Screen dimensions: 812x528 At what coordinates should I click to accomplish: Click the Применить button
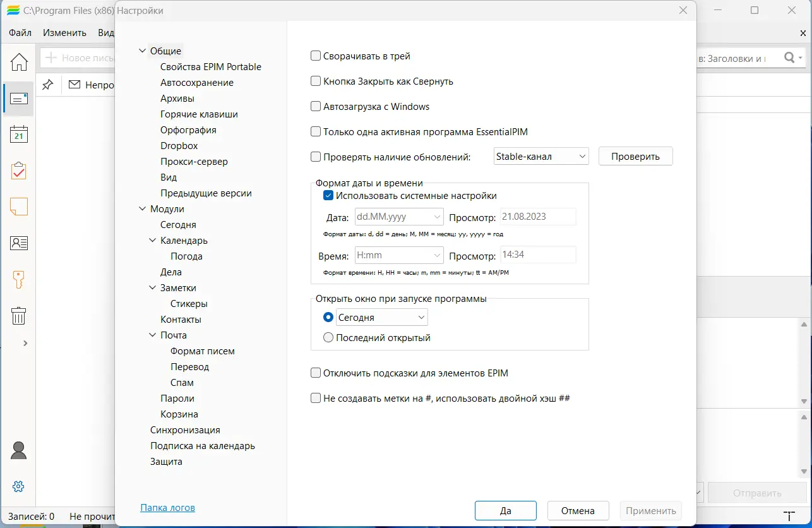(651, 510)
